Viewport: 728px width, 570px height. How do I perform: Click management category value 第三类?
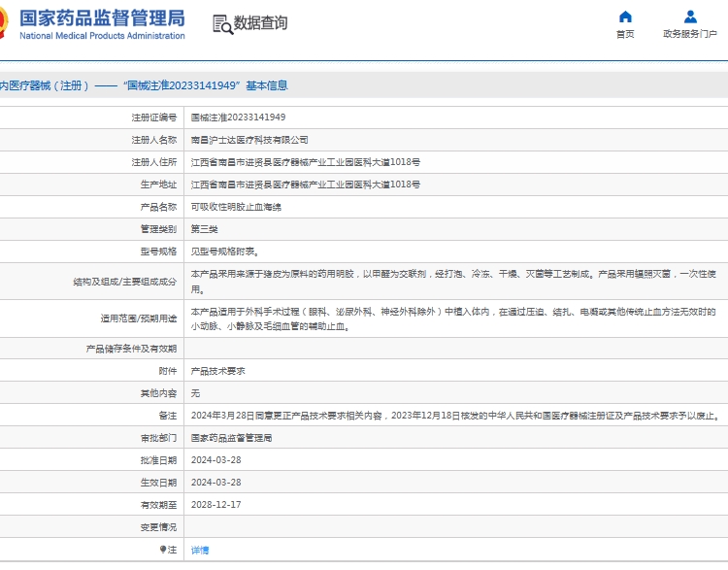[x=204, y=229]
